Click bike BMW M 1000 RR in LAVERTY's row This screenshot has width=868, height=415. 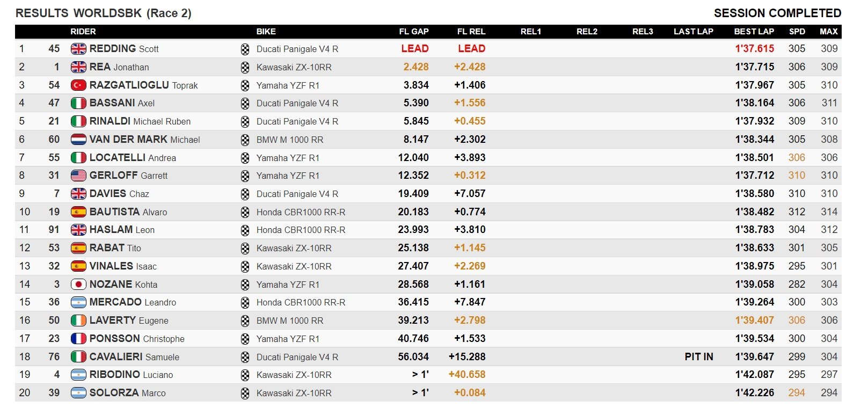[x=290, y=321]
